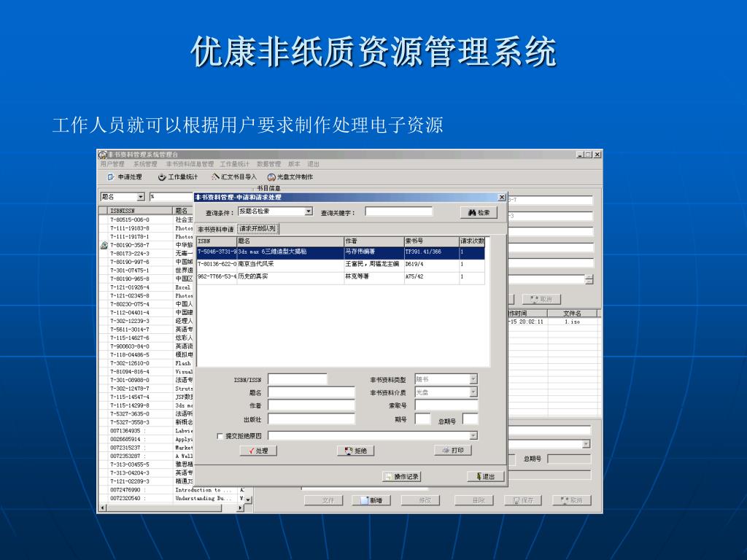This screenshot has height=560, width=747.
Task: Toggle 提交拒绝原因 checkbox
Action: coord(220,436)
